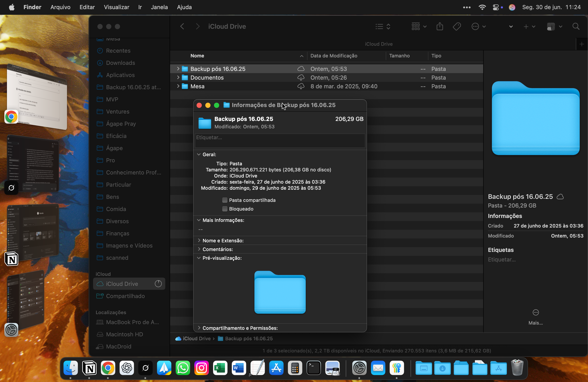Sort by Data de Modificação column header
Image resolution: width=588 pixels, height=382 pixels.
click(x=334, y=56)
